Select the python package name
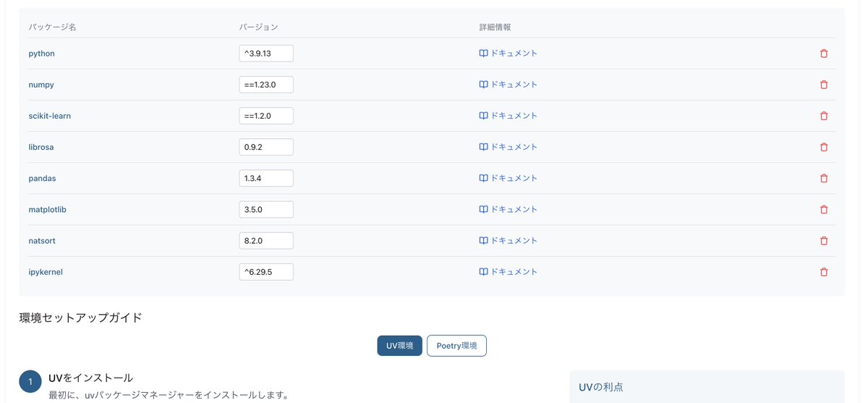Viewport: 868px width, 403px height. 41,54
